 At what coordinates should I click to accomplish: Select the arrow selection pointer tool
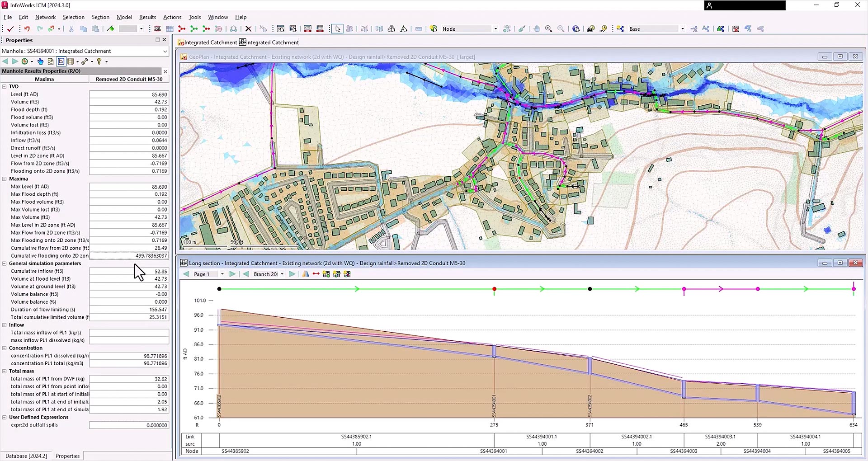tap(337, 28)
